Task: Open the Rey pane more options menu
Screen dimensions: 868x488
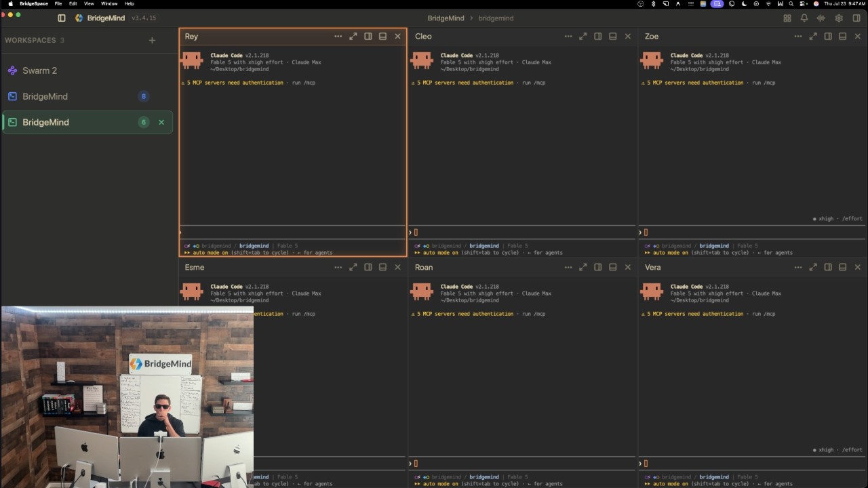Action: [338, 37]
